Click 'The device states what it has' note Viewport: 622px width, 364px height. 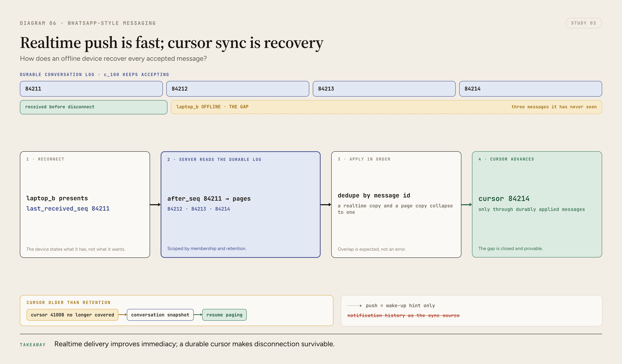[x=76, y=249]
